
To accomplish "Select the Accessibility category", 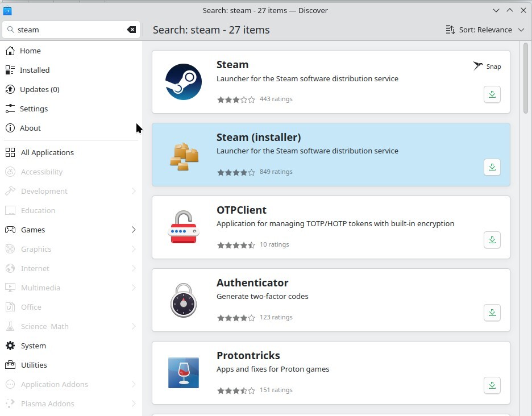I will pyautogui.click(x=71, y=172).
